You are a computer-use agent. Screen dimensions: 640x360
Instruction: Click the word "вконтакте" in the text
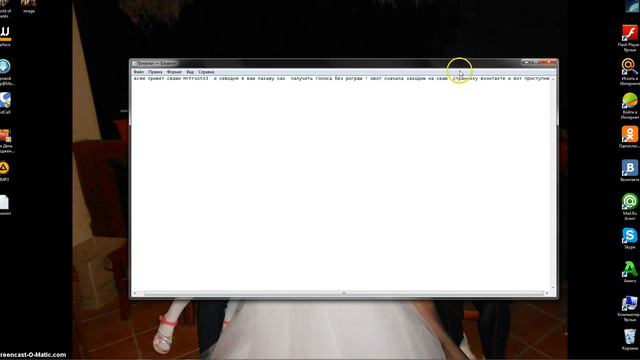[493, 78]
